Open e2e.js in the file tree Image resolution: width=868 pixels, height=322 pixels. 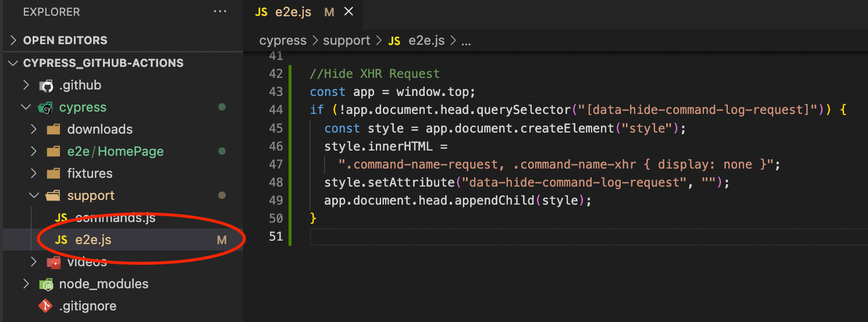click(x=93, y=240)
